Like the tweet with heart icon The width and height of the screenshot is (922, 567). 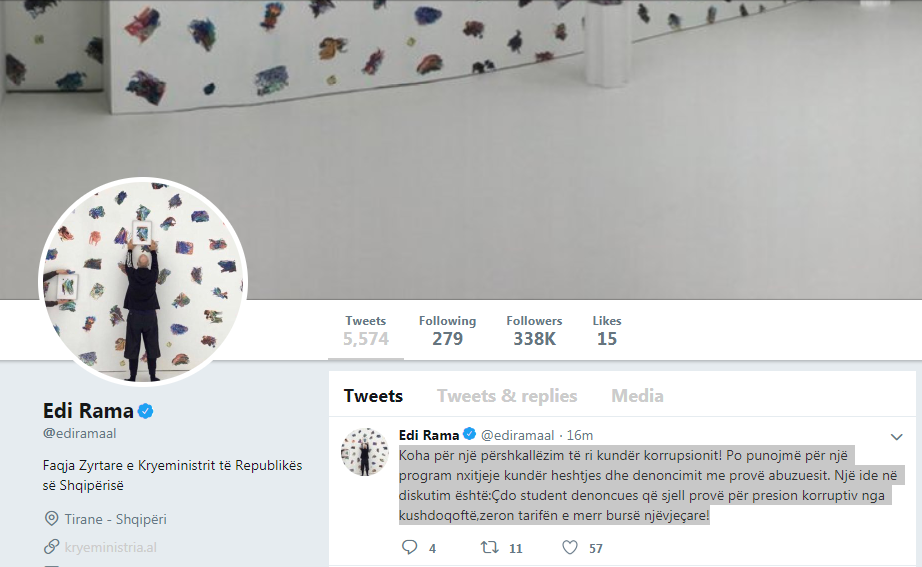coord(570,548)
